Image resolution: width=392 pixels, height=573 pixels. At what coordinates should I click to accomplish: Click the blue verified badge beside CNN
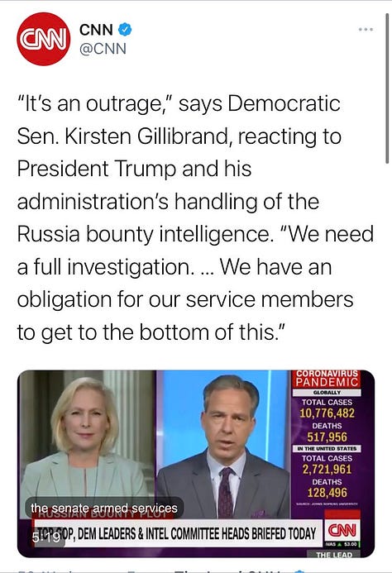125,30
